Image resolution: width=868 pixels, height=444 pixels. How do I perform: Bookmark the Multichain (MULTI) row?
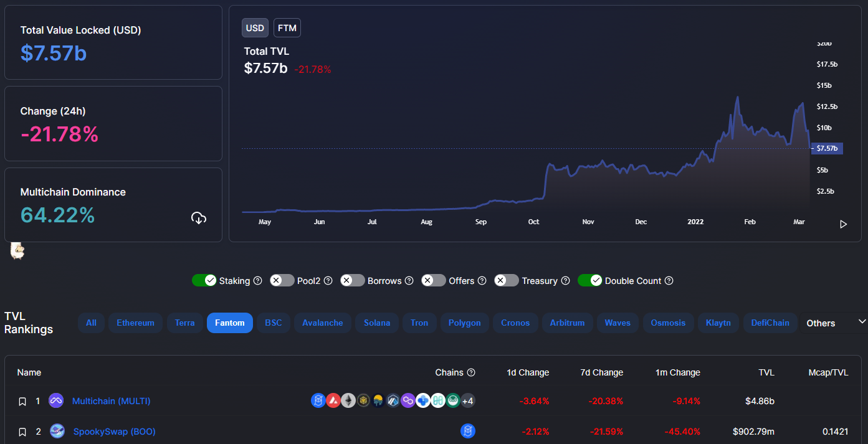[22, 402]
